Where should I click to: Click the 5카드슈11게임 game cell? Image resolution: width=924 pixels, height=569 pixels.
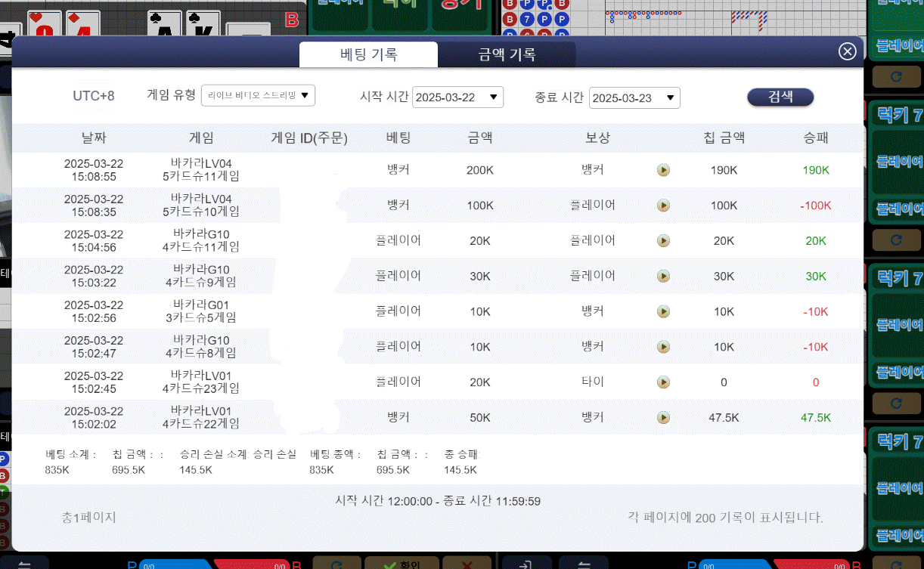pyautogui.click(x=201, y=176)
